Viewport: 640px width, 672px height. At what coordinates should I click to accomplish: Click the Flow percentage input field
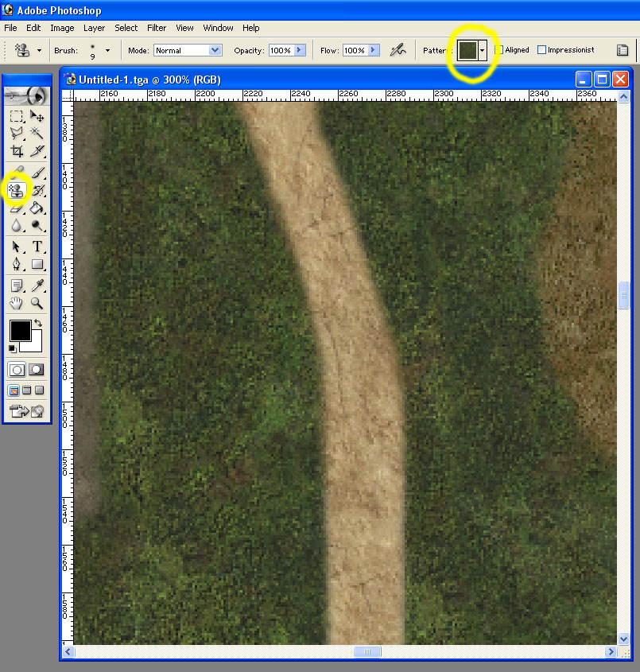click(x=356, y=50)
